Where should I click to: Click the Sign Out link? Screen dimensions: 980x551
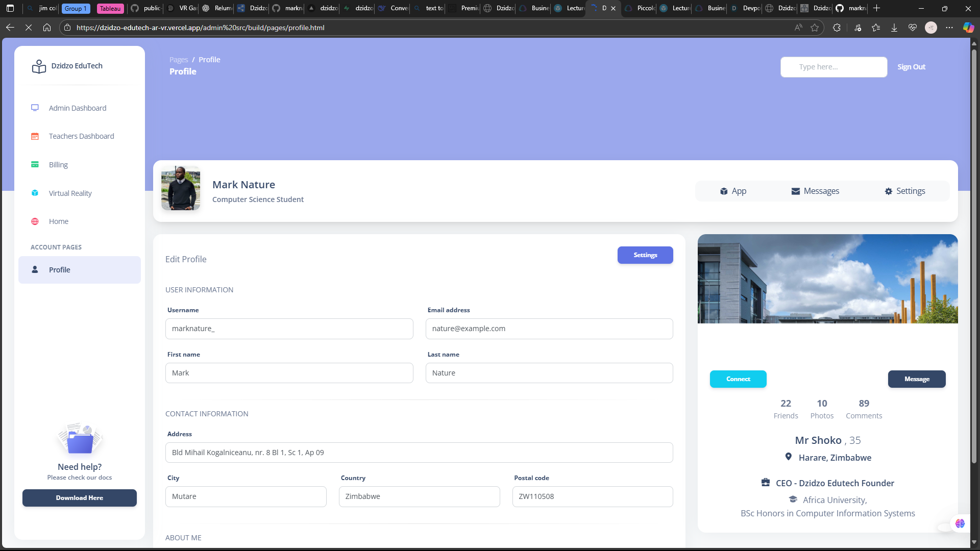coord(911,67)
